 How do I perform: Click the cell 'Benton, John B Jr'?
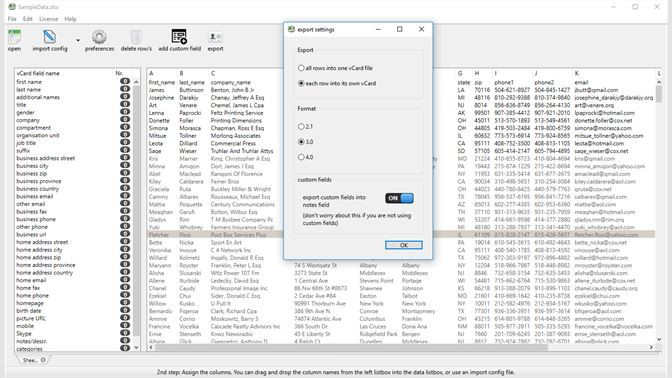pos(232,90)
